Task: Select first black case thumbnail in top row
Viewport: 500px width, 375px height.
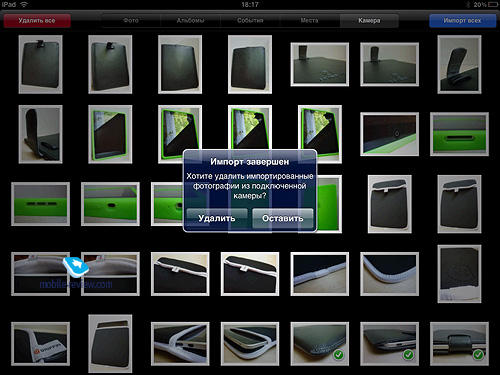Action: click(x=40, y=64)
